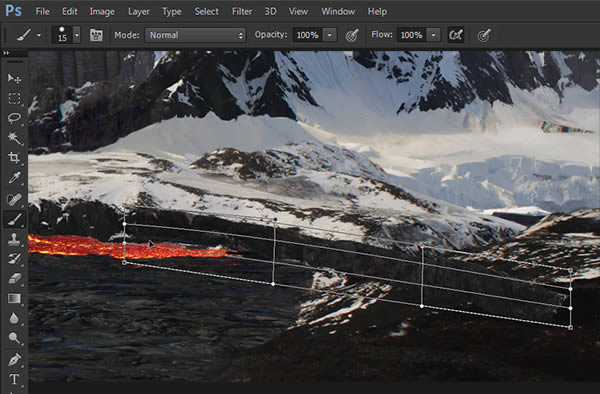Select the Brush tool in toolbox

14,219
